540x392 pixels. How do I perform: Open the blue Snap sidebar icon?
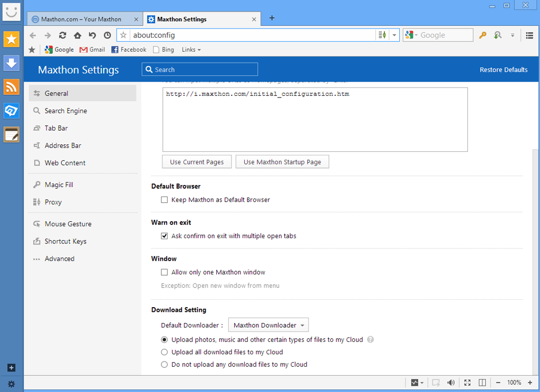(12, 111)
